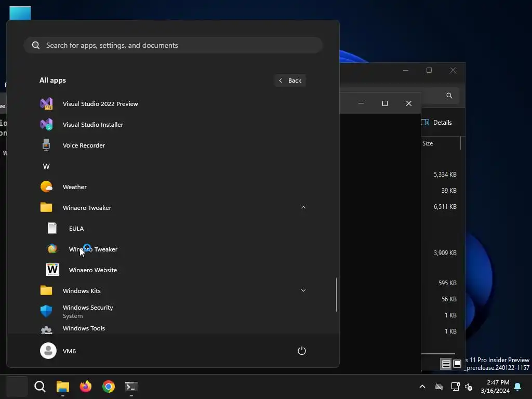This screenshot has width=532, height=399.
Task: Click the VM6 user avatar
Action: [x=48, y=351]
